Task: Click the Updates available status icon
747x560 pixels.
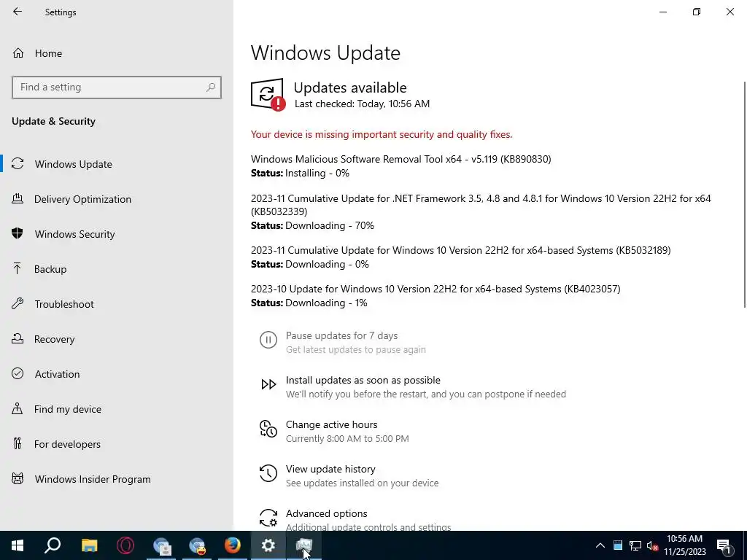Action: (x=268, y=94)
